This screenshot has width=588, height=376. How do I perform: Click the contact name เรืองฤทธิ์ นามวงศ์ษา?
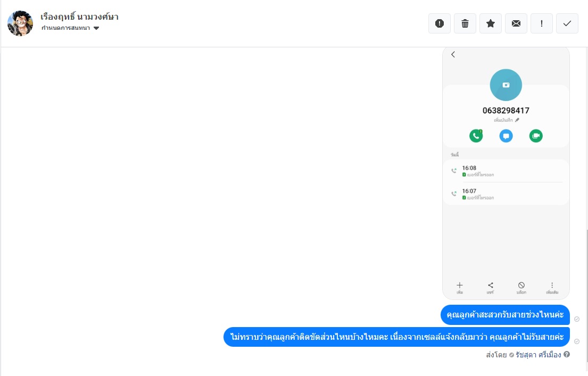click(x=79, y=17)
